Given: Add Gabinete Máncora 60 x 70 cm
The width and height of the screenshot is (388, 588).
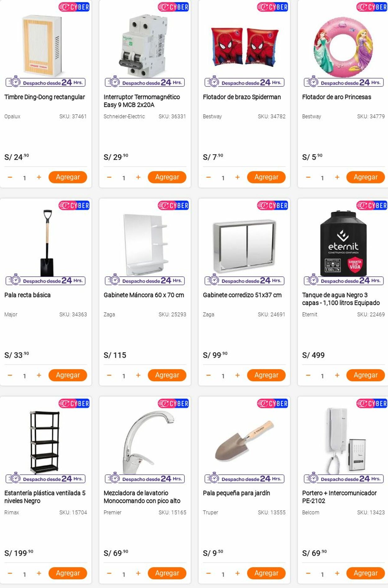Looking at the screenshot, I should (x=167, y=375).
